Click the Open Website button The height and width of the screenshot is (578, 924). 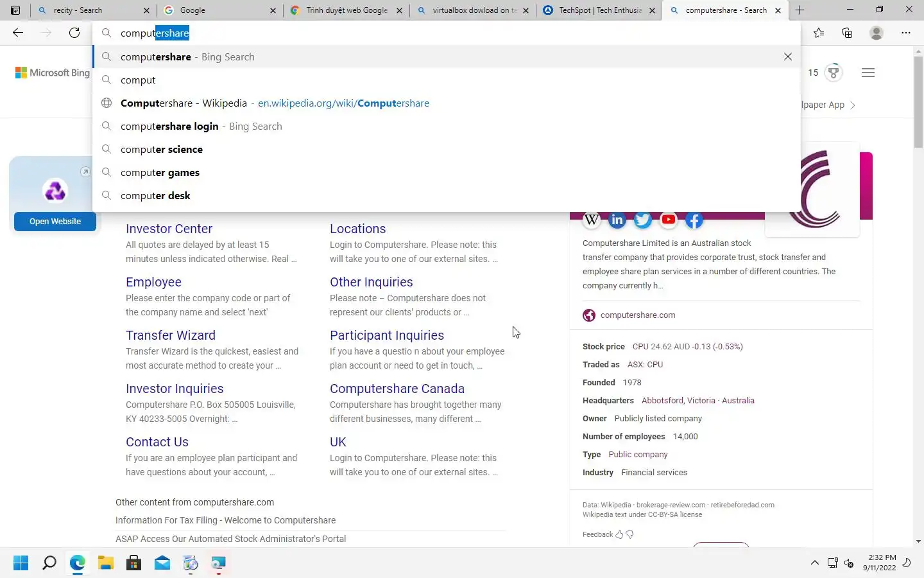(x=55, y=221)
